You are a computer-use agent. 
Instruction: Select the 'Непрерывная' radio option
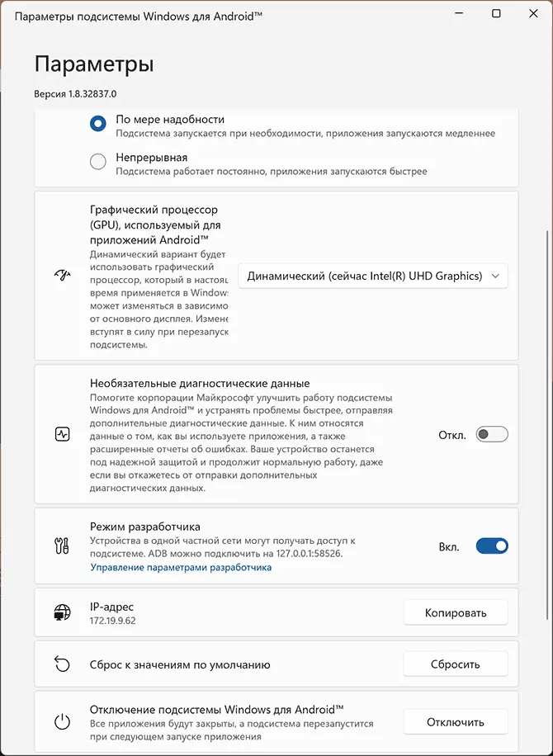(98, 162)
